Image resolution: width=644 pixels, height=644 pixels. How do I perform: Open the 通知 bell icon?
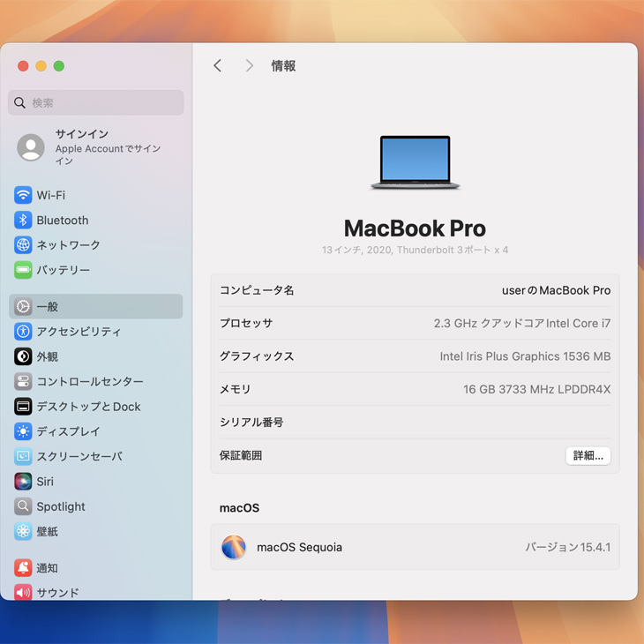23,568
